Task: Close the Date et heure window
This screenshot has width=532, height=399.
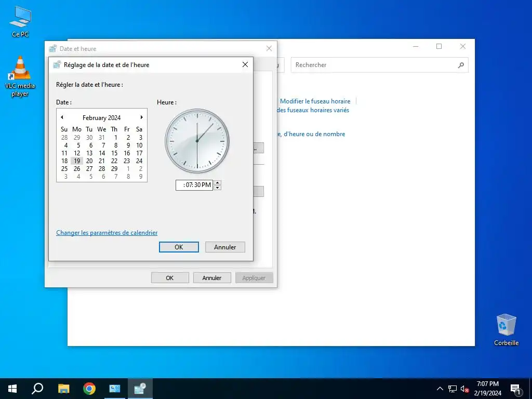Action: pyautogui.click(x=269, y=48)
